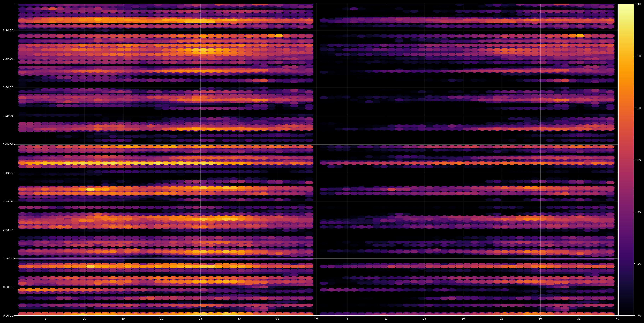Click x-axis tick 40 between the two heatmaps
This screenshot has width=644, height=323.
316,319
